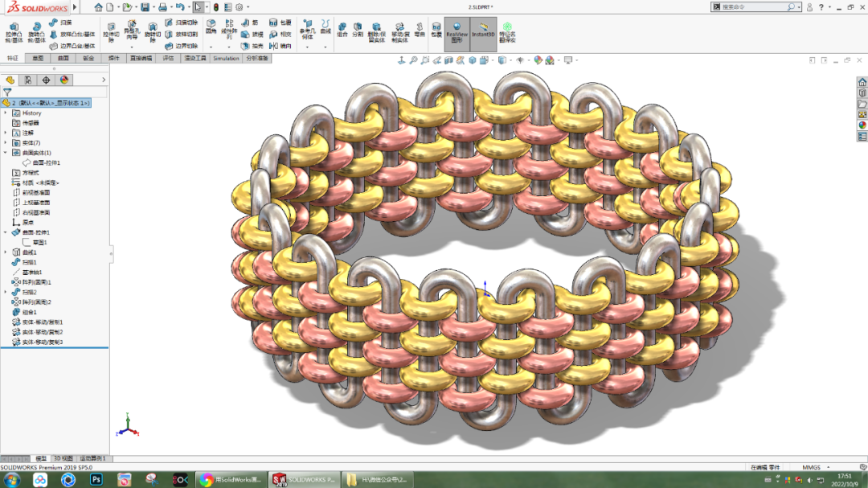The height and width of the screenshot is (488, 868).
Task: Toggle RealView 图形 rendering
Action: tap(456, 33)
